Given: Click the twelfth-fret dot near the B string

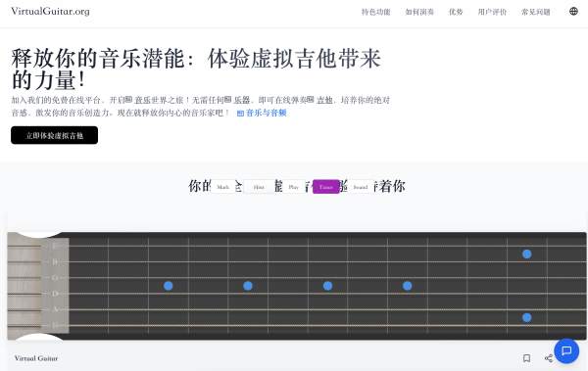Looking at the screenshot, I should pos(526,255).
